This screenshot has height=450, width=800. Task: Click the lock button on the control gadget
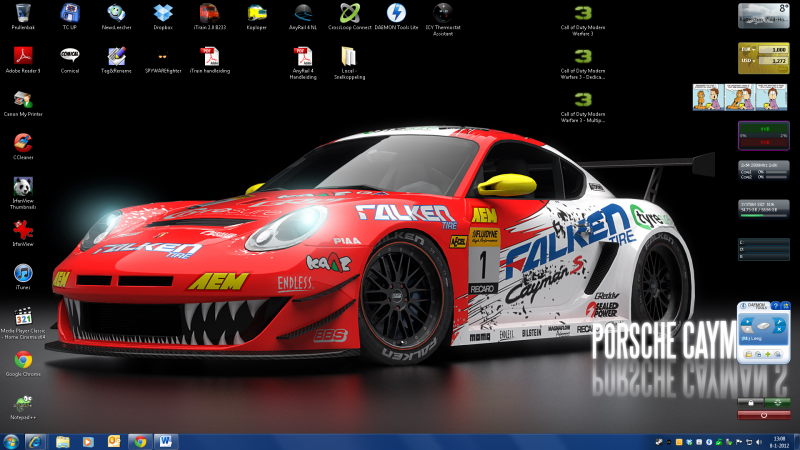point(751,403)
